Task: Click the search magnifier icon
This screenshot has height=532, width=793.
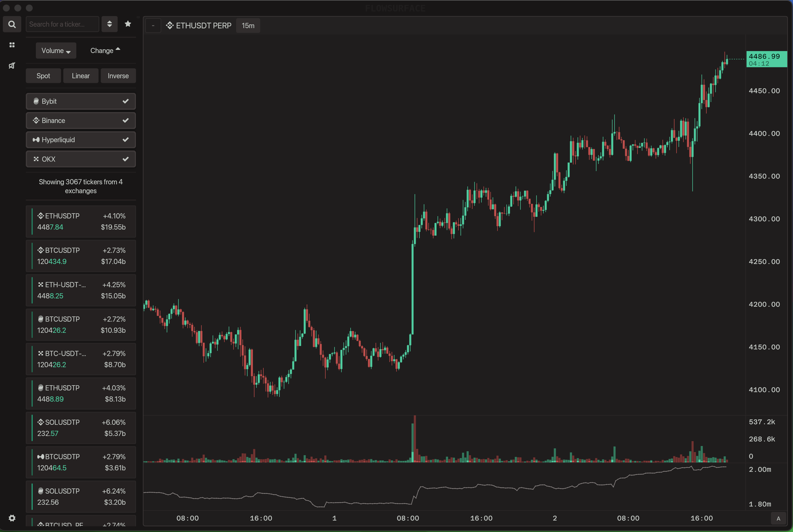Action: (x=12, y=24)
